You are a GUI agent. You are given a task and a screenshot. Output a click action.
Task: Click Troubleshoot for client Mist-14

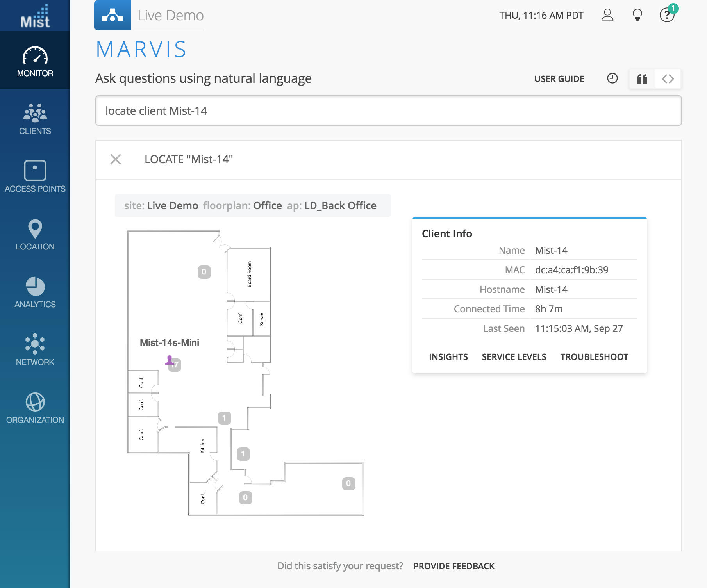pos(594,357)
